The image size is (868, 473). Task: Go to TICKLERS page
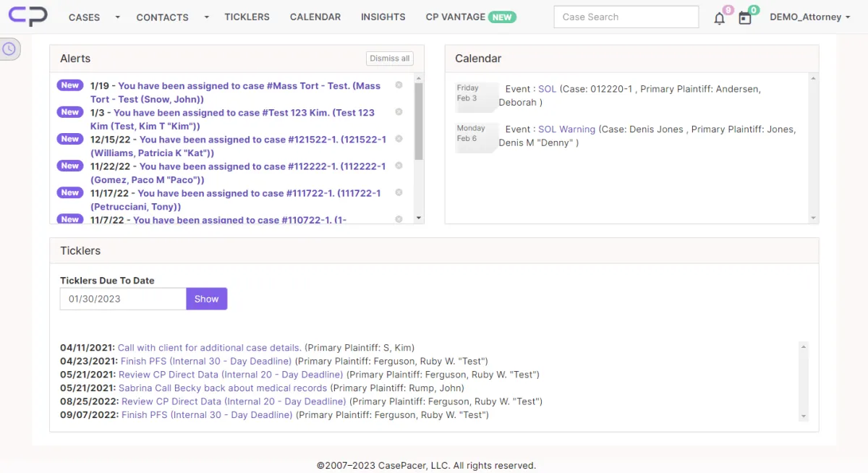247,17
